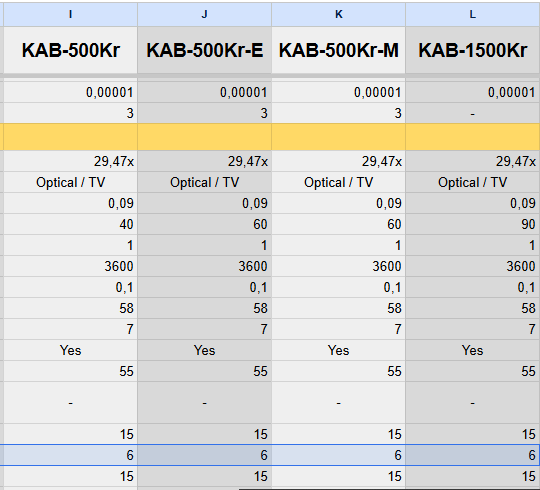Click the KAB-500Kr-M title cell
This screenshot has height=490, width=540.
point(339,50)
